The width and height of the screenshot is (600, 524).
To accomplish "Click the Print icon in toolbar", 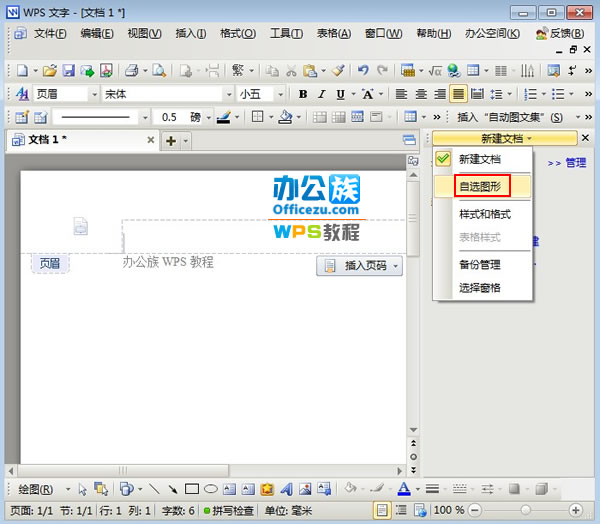I will (x=130, y=71).
